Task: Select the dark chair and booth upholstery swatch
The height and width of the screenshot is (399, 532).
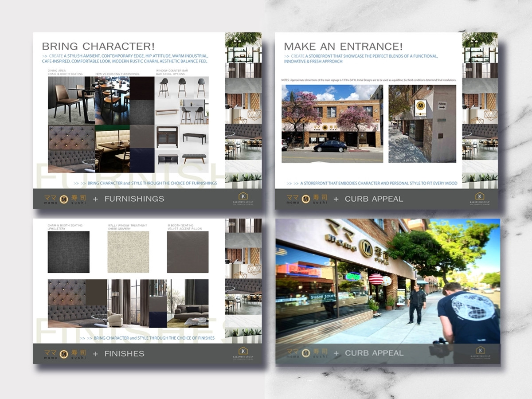Action: [x=69, y=252]
